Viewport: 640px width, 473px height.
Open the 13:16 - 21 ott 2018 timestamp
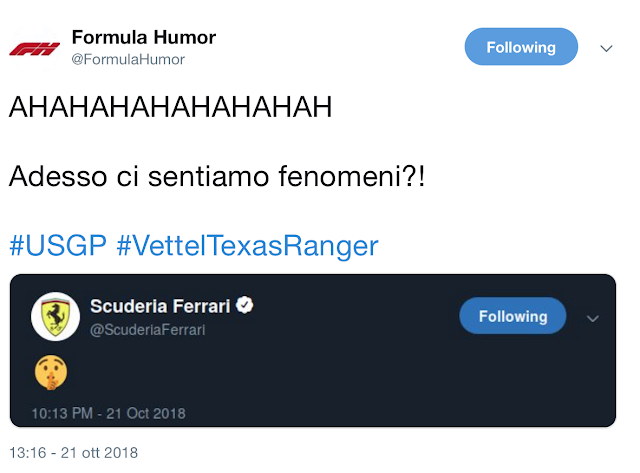(x=73, y=452)
